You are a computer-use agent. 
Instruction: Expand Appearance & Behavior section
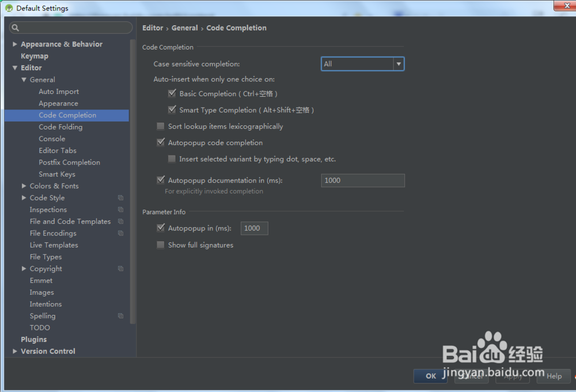[x=15, y=44]
